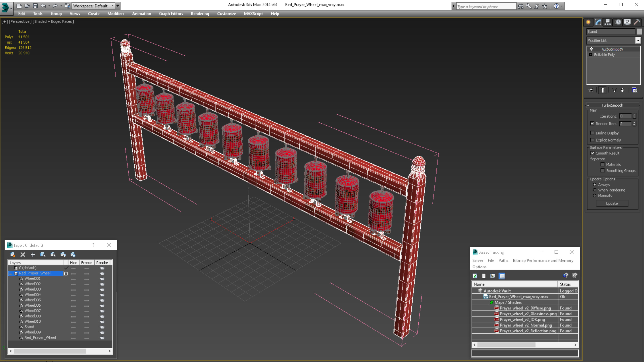Viewport: 644px width, 362px height.
Task: Enable Isoline Display checkbox
Action: (592, 133)
